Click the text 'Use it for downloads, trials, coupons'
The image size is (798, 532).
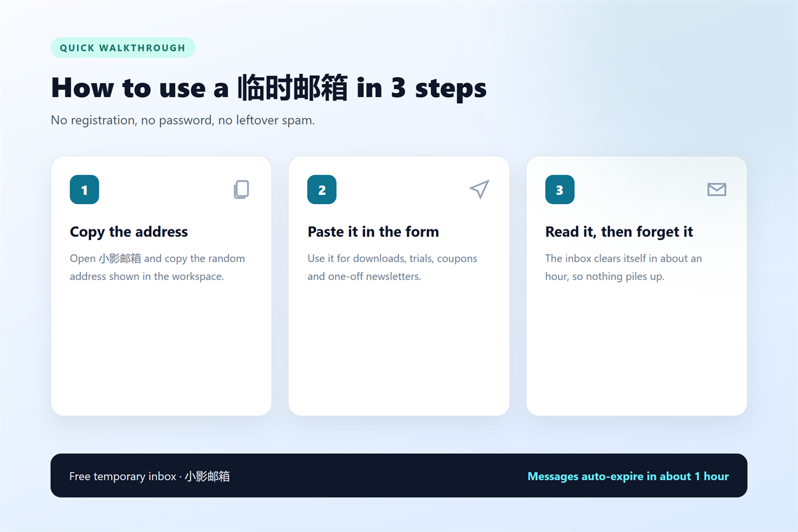pyautogui.click(x=392, y=258)
